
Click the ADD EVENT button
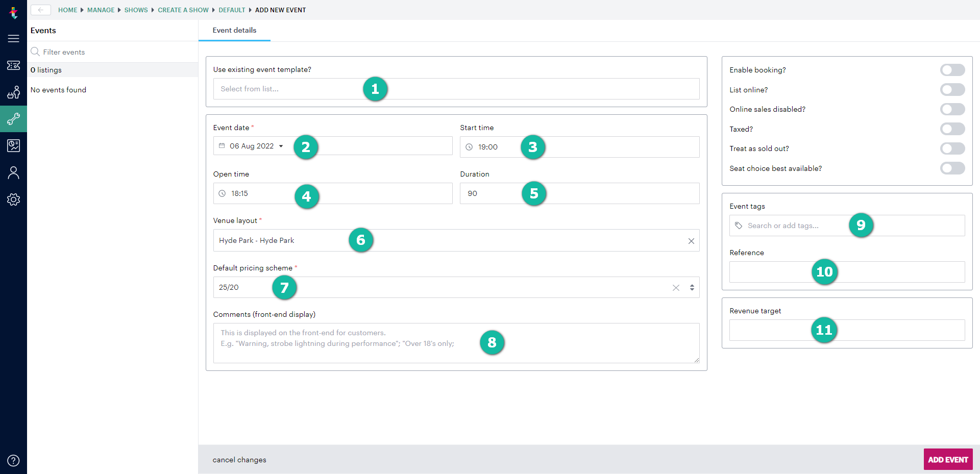(948, 459)
